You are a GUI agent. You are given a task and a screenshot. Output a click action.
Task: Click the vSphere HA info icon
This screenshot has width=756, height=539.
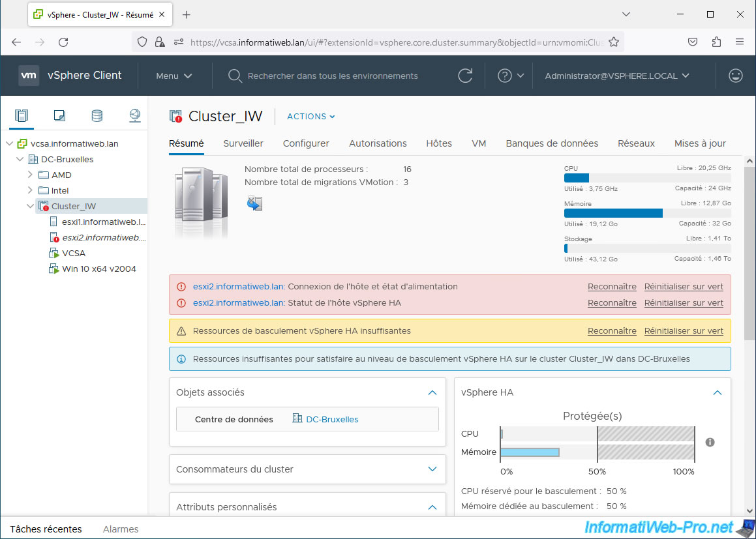coord(710,443)
